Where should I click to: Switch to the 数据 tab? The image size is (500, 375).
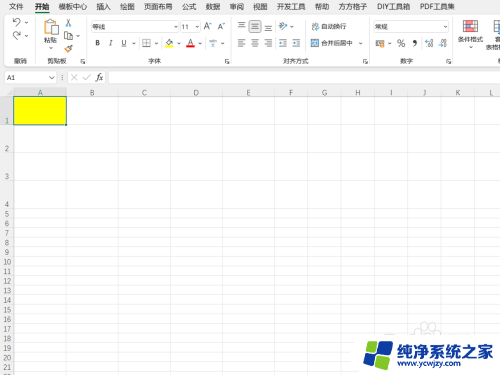(213, 7)
